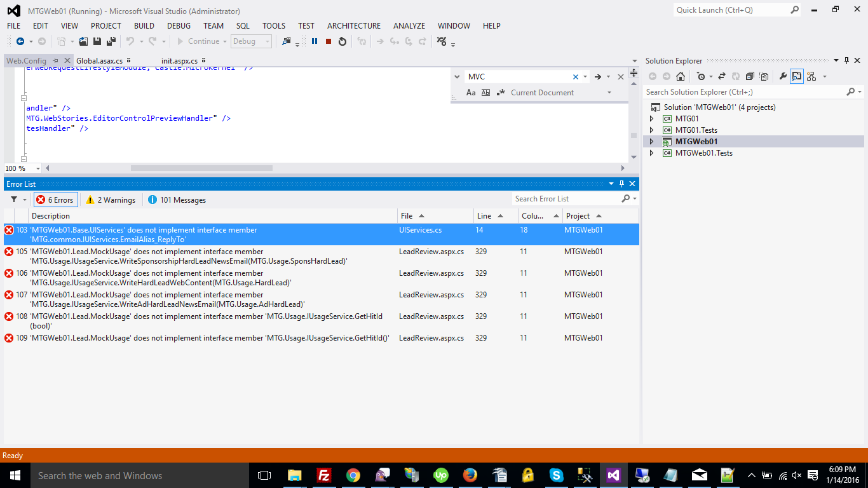The image size is (868, 488).
Task: Toggle Preview Selected Items in Solution Explorer
Action: (797, 76)
